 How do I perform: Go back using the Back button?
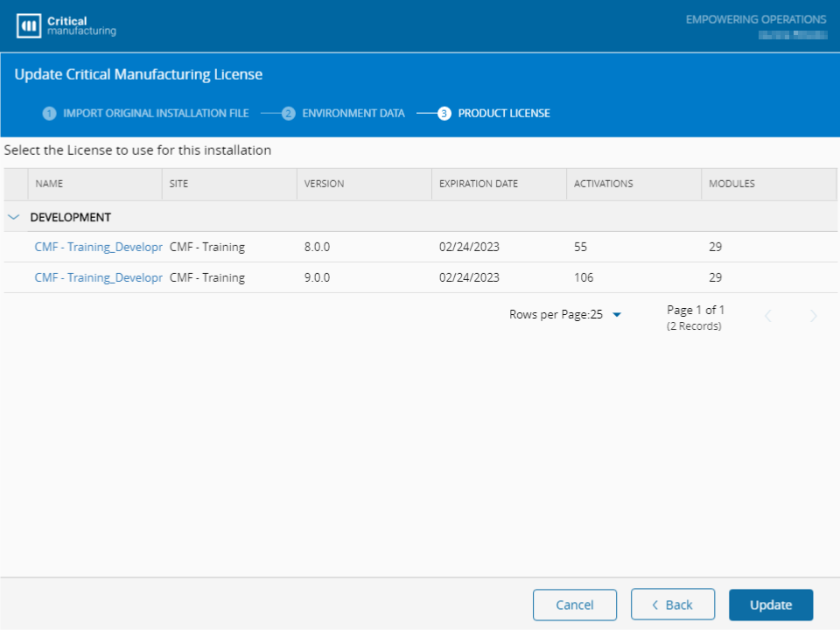(x=672, y=605)
